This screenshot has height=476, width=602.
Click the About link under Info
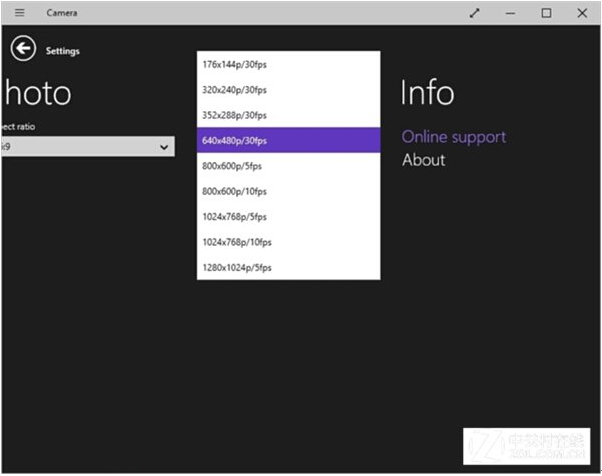click(x=423, y=160)
